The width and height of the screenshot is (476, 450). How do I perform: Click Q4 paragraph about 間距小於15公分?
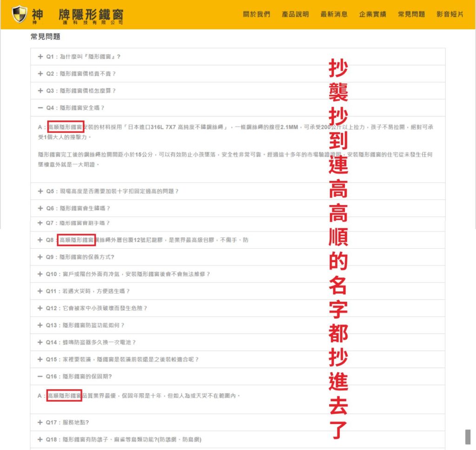pyautogui.click(x=235, y=159)
